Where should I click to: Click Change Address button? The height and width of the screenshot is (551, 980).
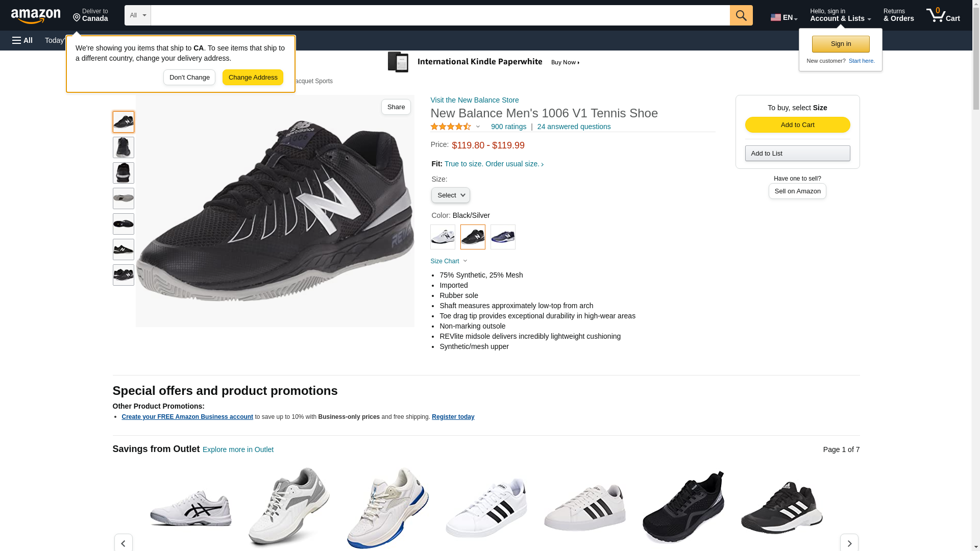click(x=253, y=78)
